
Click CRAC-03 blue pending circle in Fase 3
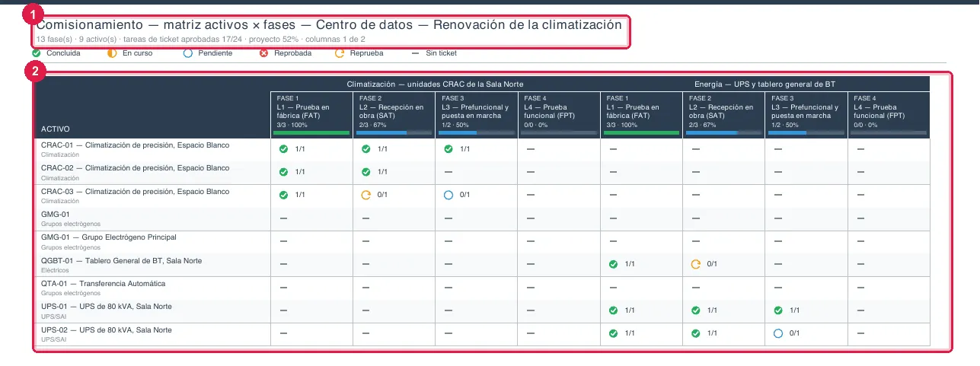tap(449, 195)
